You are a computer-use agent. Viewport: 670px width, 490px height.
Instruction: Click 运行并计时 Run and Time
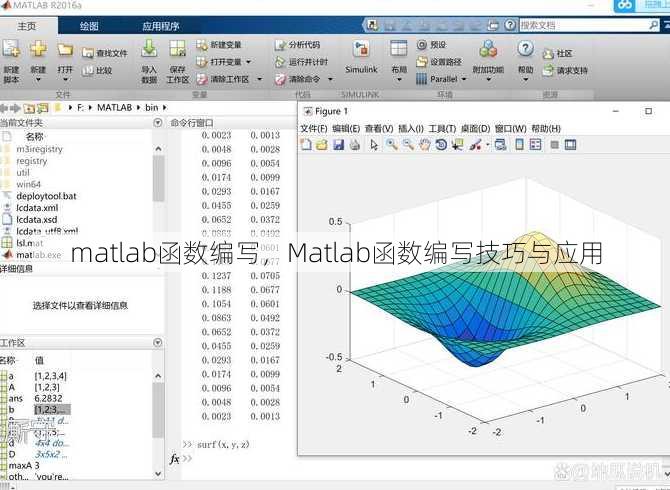pyautogui.click(x=302, y=62)
